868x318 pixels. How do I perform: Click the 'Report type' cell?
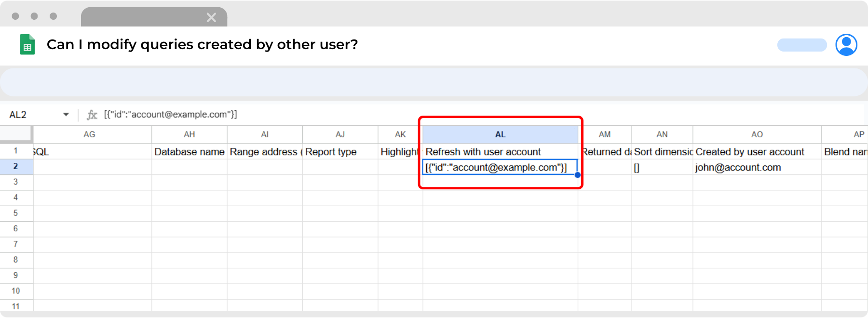[x=340, y=152]
